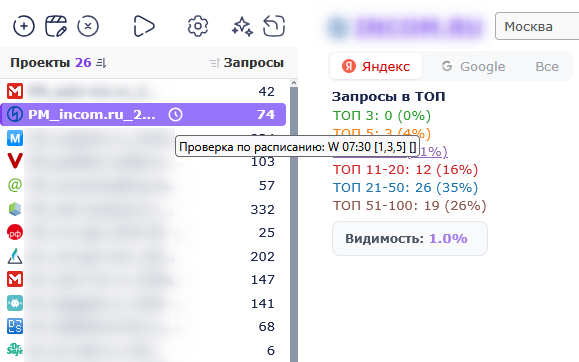Click the query count 103
Image resolution: width=579 pixels, height=362 pixels.
pyautogui.click(x=263, y=162)
